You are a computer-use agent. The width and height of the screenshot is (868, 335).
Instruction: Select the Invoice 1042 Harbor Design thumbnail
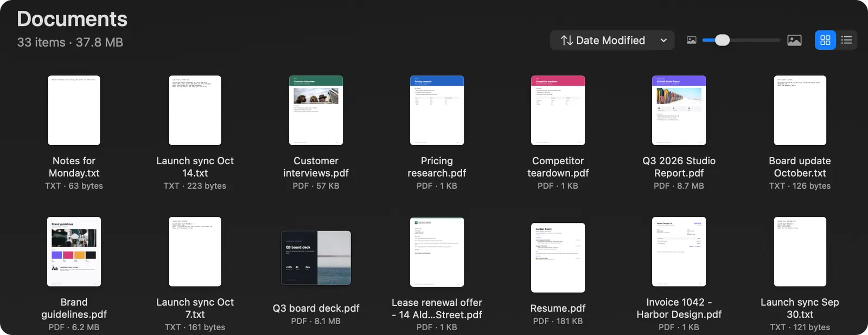(679, 252)
